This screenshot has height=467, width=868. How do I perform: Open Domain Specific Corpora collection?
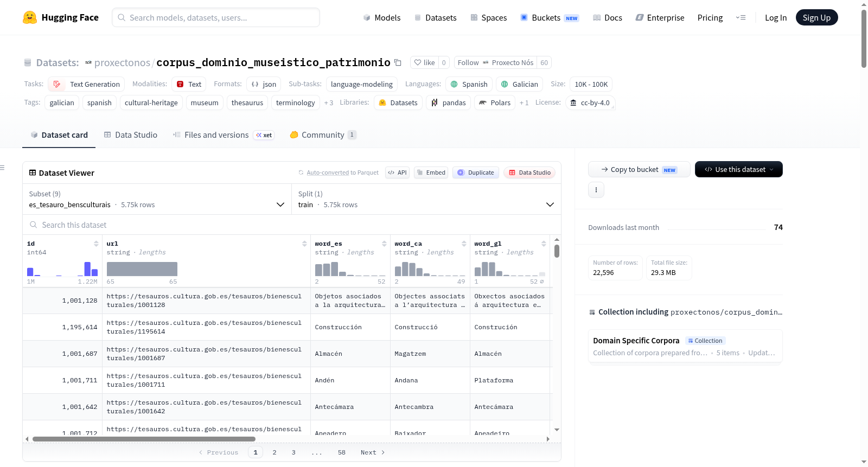tap(685, 347)
